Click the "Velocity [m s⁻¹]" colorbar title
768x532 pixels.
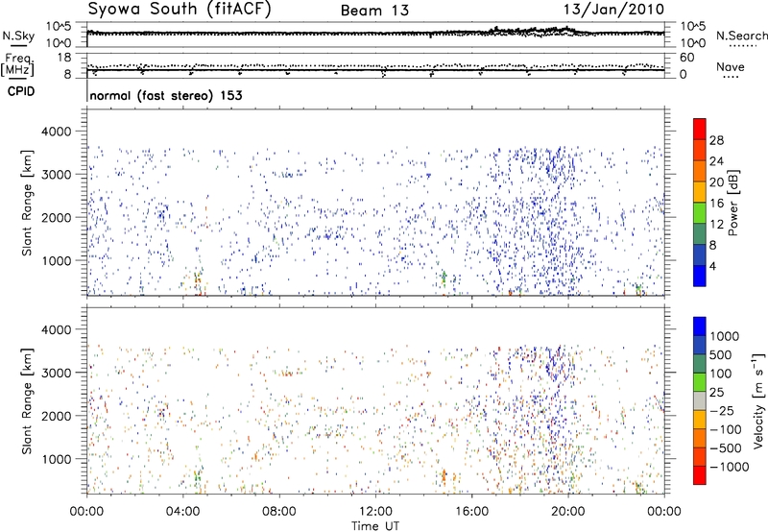click(x=758, y=400)
